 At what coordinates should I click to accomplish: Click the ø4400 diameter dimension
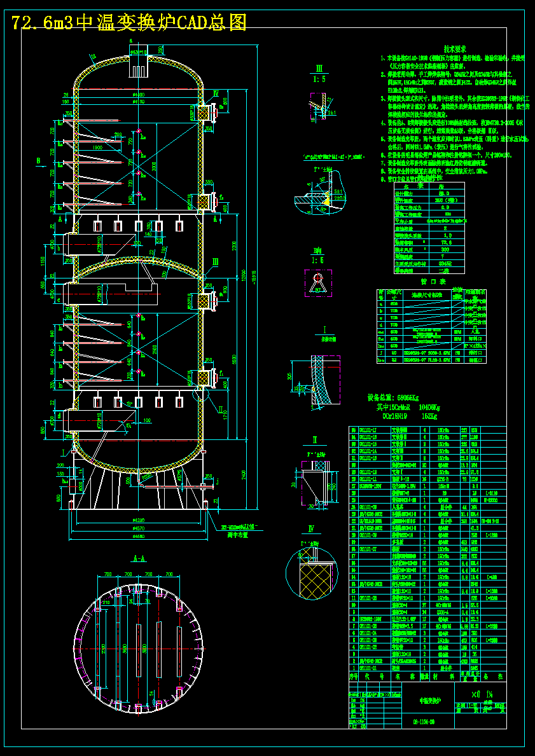tap(139, 95)
